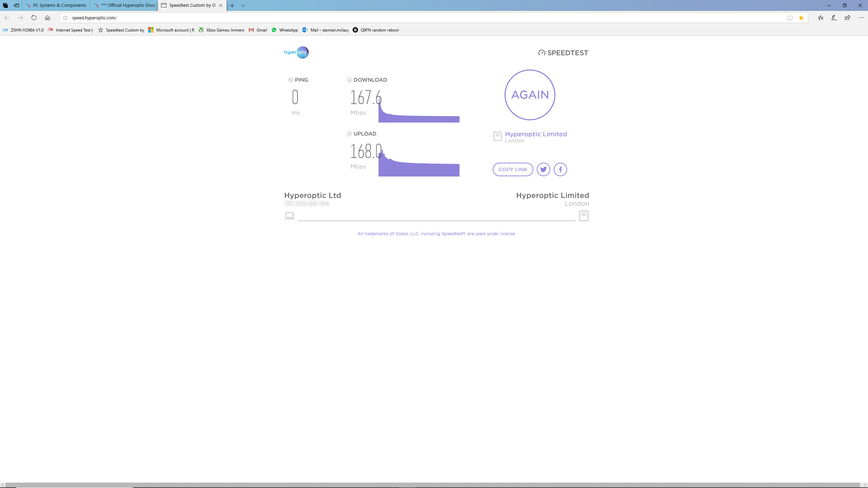
Task: Go forward one page
Action: [x=20, y=18]
